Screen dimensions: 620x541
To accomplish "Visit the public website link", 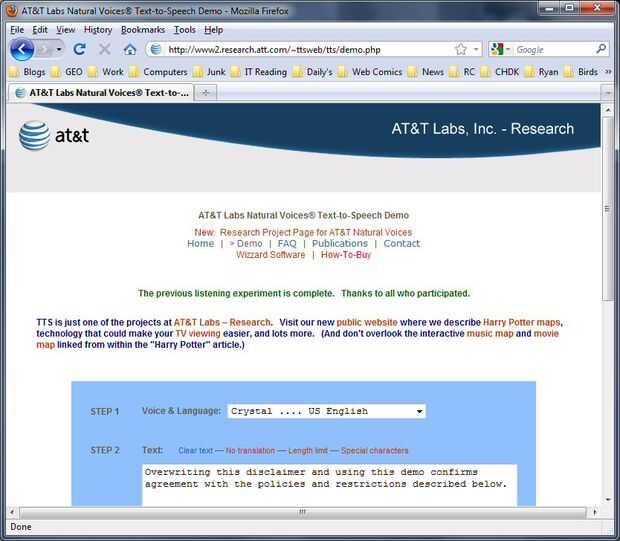I will [x=367, y=322].
